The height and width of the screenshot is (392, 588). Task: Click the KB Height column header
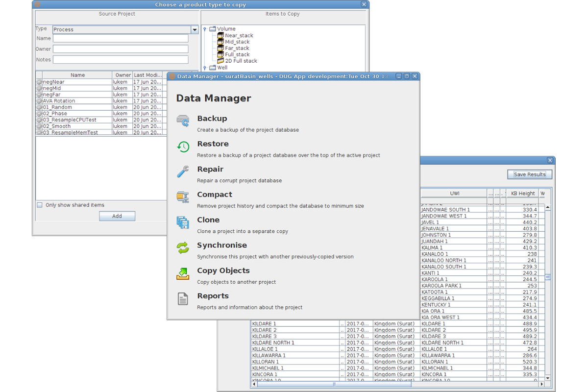pos(522,194)
